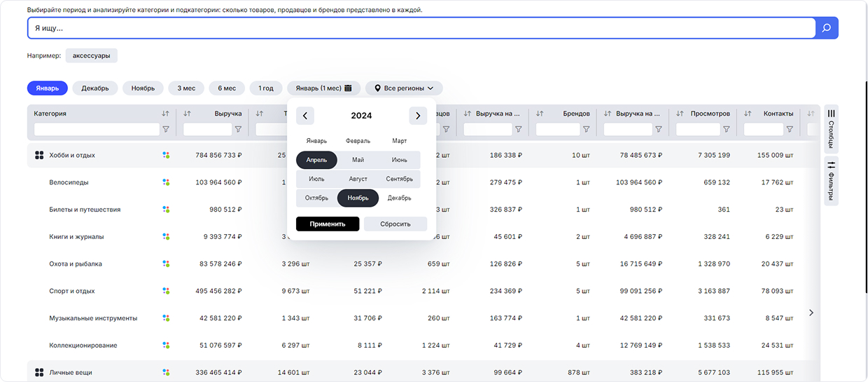Go to next year in calendar
The image size is (868, 382).
coord(417,116)
